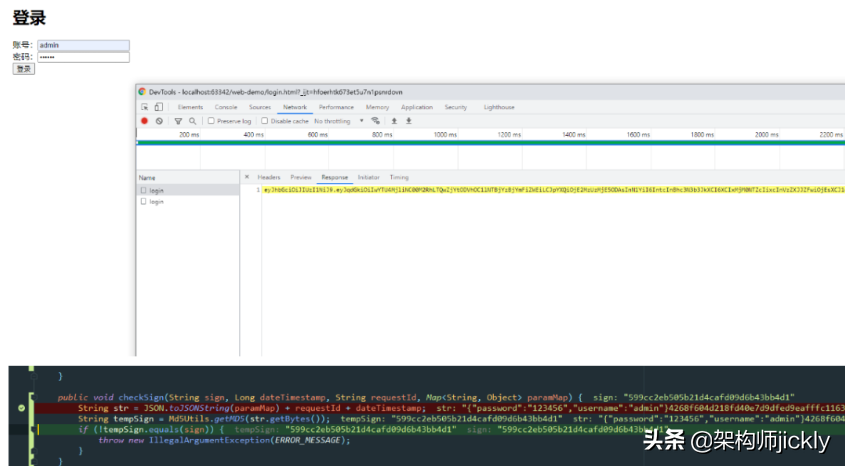This screenshot has height=466, width=845.
Task: Open the Lighthouse tab
Action: tap(499, 107)
